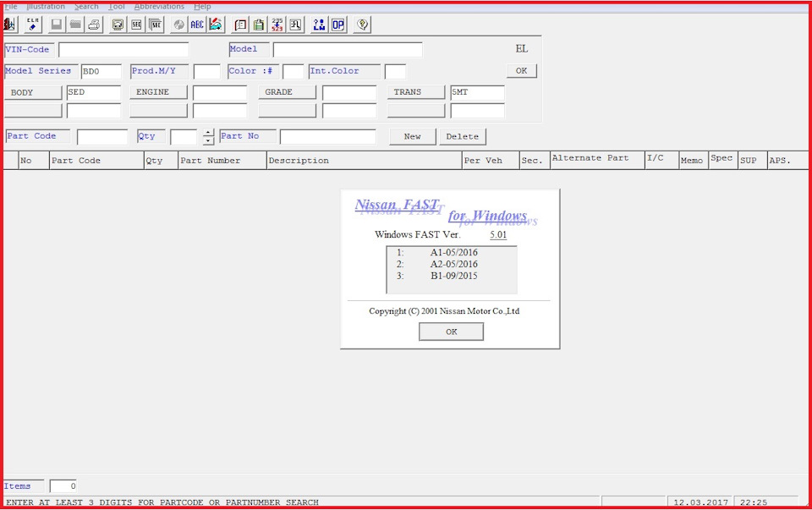812x510 pixels.
Task: Open the Illustration menu
Action: (x=46, y=7)
